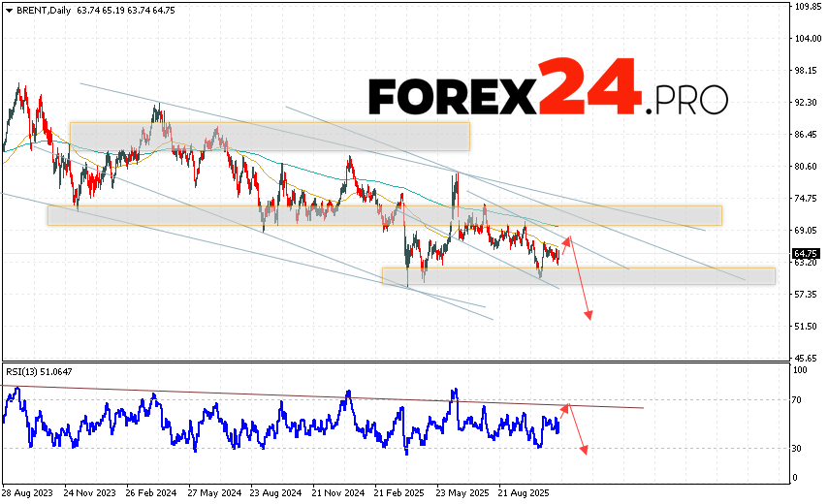Click the red upward arrowhead in RSI panel
828x504 pixels.
pos(567,405)
